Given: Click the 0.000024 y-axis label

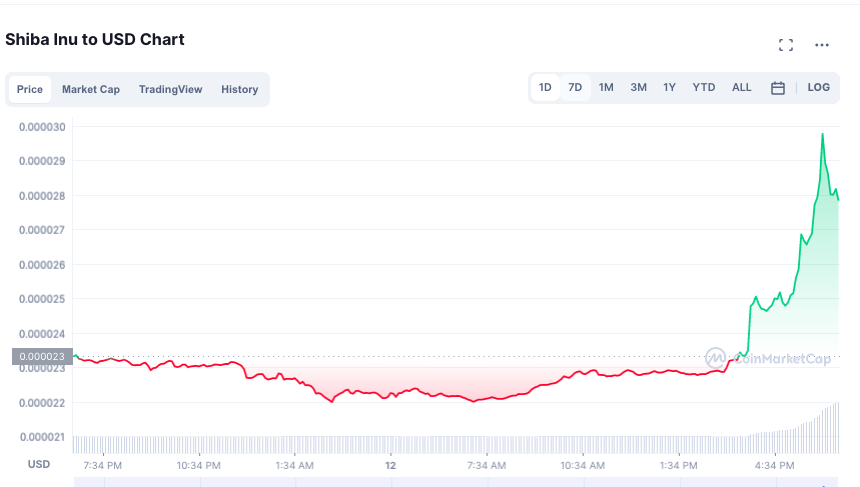Looking at the screenshot, I should 42,335.
